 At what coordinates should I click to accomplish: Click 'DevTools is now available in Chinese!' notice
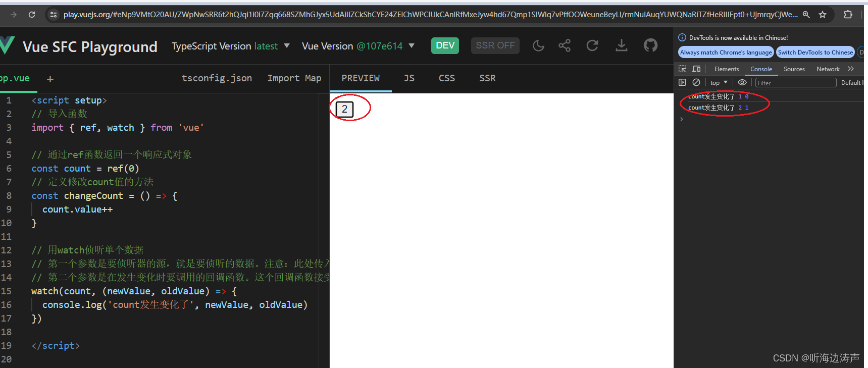[738, 38]
